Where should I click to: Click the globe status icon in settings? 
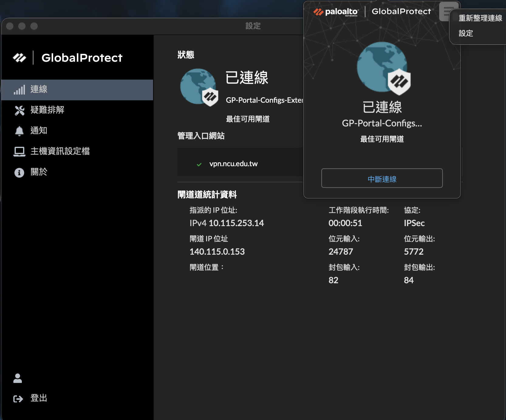point(199,87)
